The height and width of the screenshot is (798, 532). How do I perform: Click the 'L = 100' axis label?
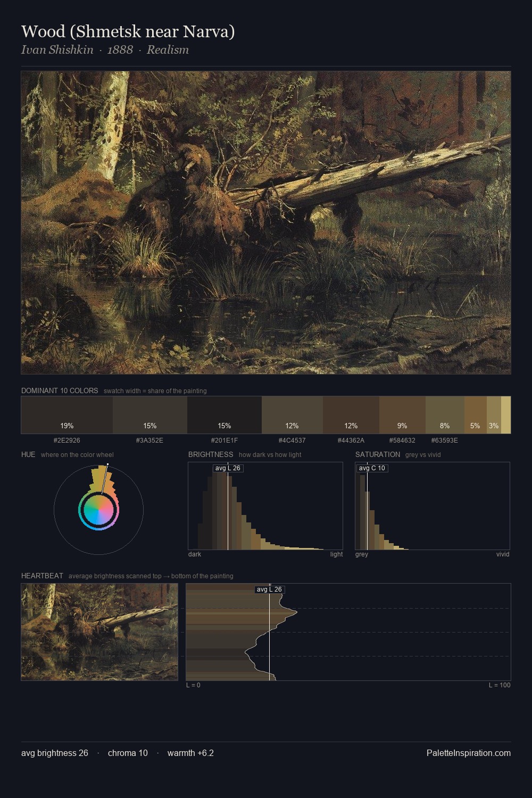point(500,685)
